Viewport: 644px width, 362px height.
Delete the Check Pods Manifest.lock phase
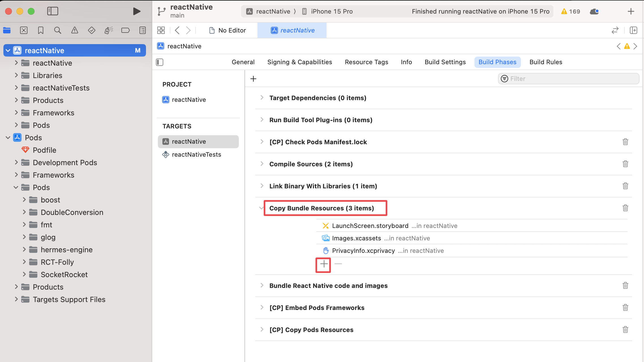[x=625, y=142]
